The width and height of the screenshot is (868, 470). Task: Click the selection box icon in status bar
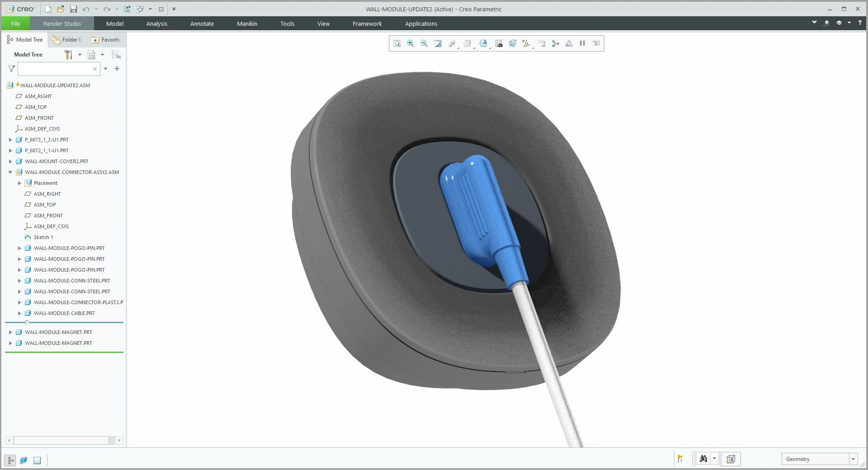pyautogui.click(x=730, y=459)
